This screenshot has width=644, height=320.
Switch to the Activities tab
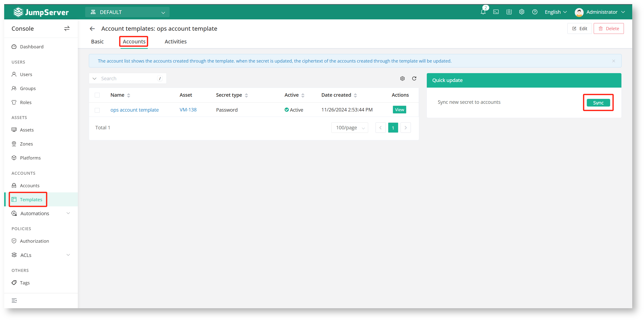[x=175, y=41]
